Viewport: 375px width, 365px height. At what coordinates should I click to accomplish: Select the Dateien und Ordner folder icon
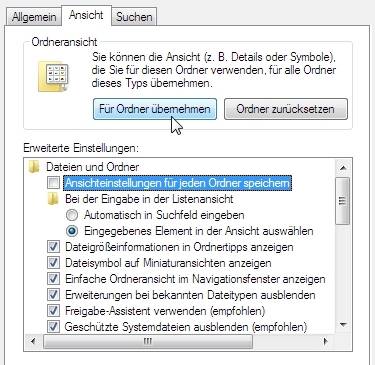pyautogui.click(x=34, y=167)
